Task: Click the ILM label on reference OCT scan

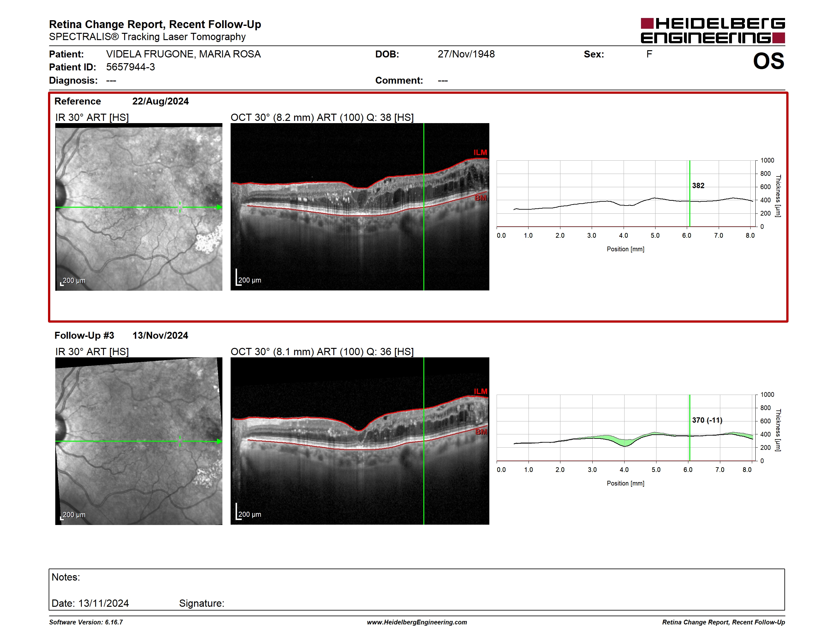Action: [480, 152]
